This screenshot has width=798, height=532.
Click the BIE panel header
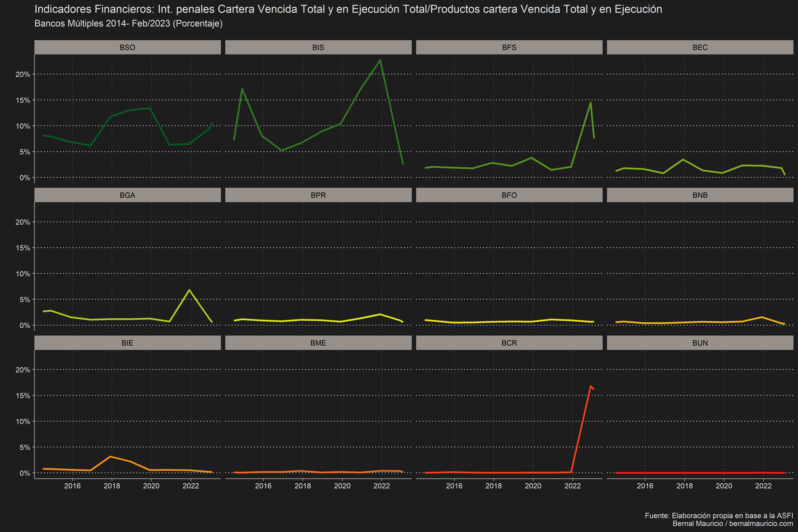point(128,343)
